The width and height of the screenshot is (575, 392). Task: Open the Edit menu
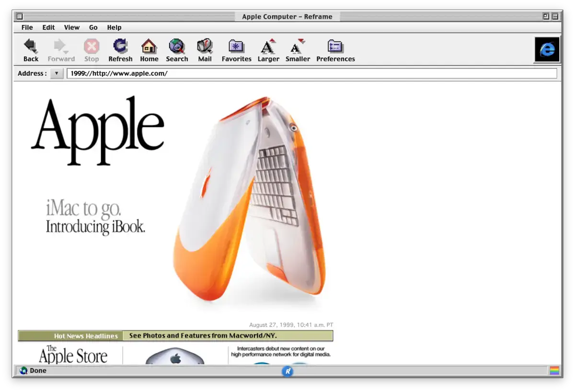click(x=48, y=27)
